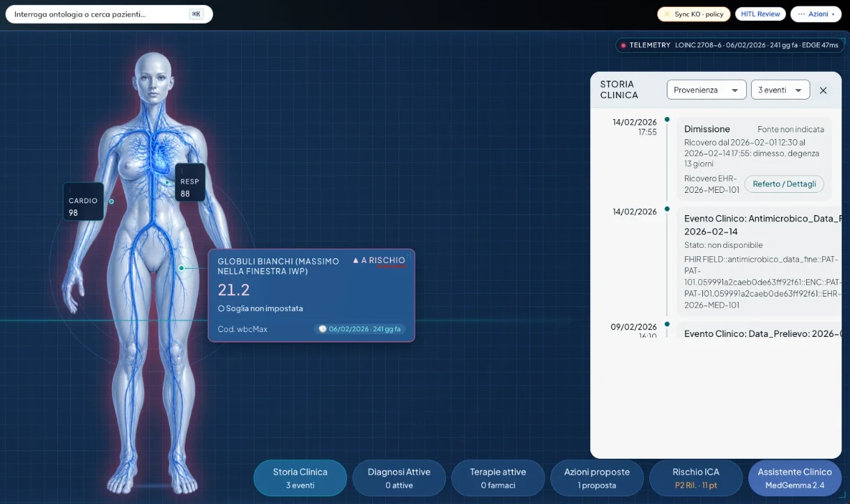The image size is (850, 504).
Task: Click the teal CARDIO anchor dot on arm
Action: [111, 201]
